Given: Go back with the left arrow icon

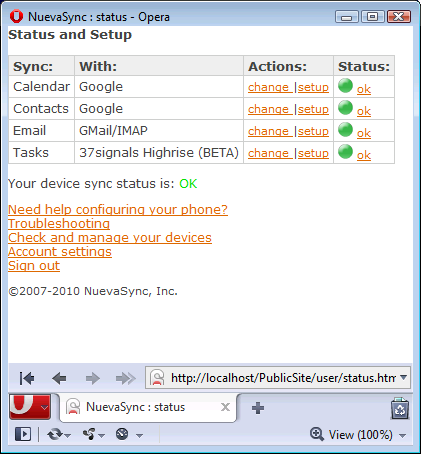Looking at the screenshot, I should (59, 378).
